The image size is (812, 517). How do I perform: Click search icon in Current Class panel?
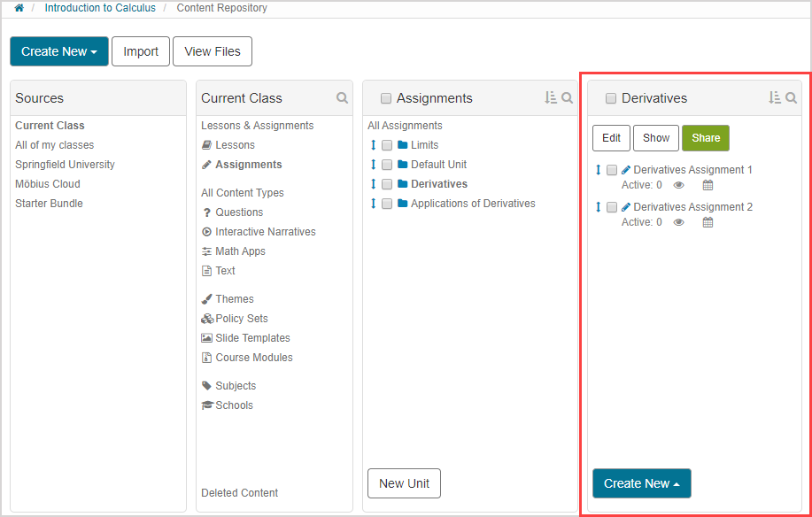[x=342, y=98]
